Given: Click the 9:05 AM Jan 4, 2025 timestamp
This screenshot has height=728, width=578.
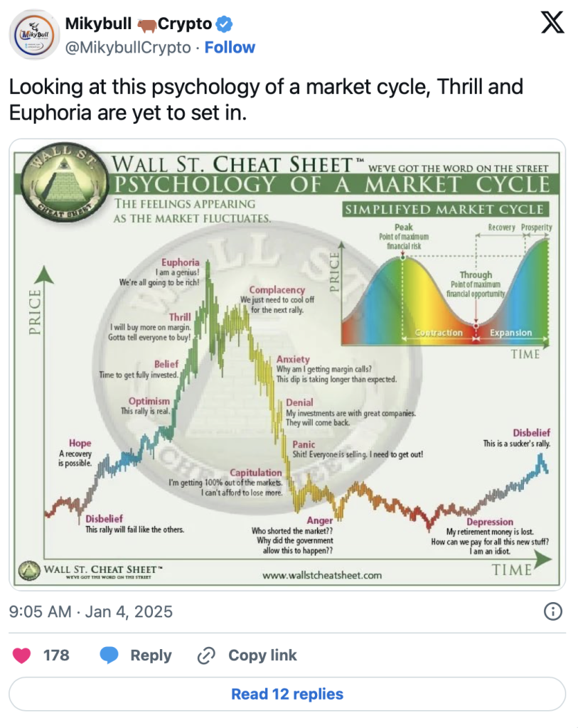Looking at the screenshot, I should 91,611.
